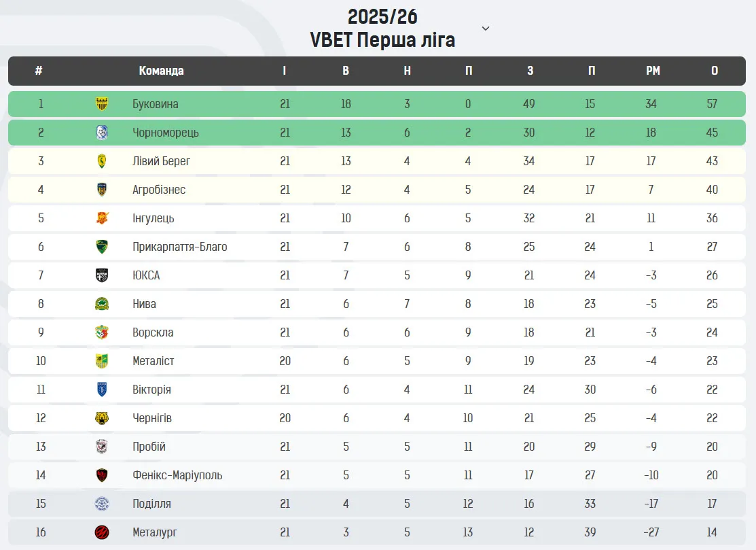Click the Ворскла team crest
The width and height of the screenshot is (756, 550).
pos(102,332)
